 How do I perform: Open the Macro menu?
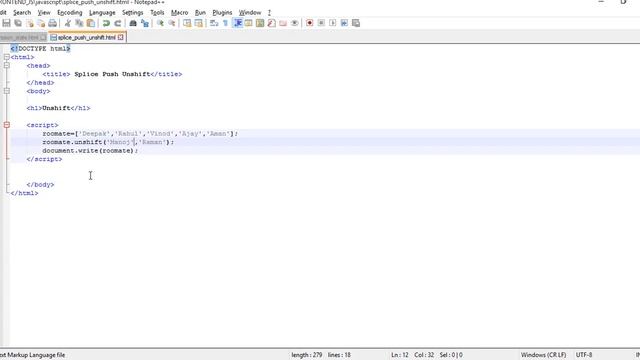tap(180, 13)
